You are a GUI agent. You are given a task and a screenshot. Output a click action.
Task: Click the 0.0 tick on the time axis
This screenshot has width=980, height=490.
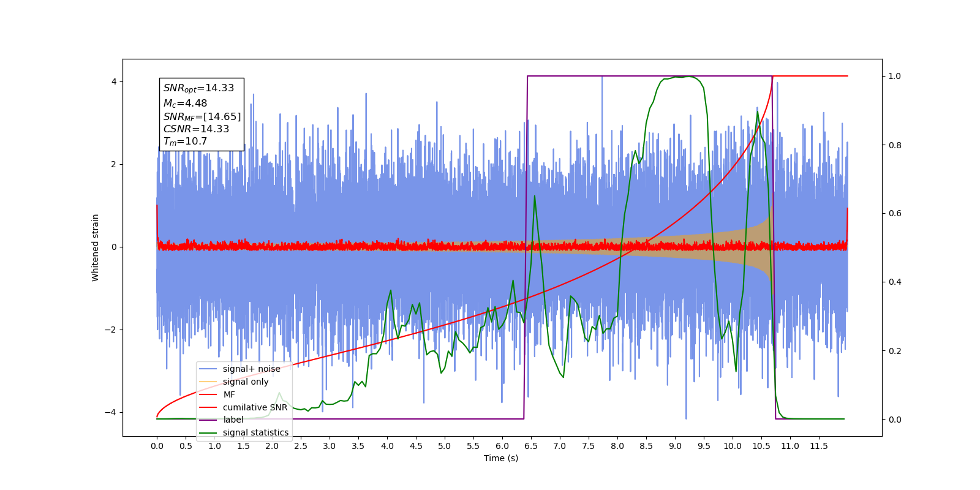tap(157, 446)
